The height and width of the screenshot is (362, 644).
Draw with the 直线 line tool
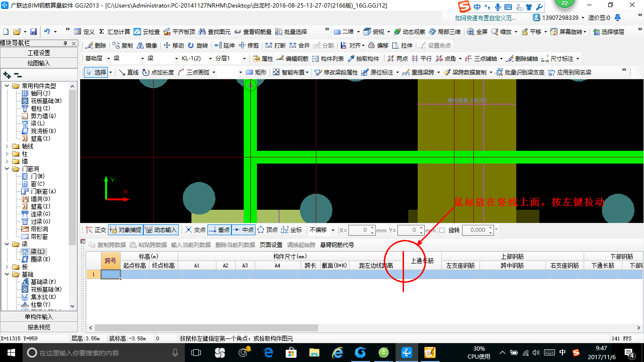[129, 73]
